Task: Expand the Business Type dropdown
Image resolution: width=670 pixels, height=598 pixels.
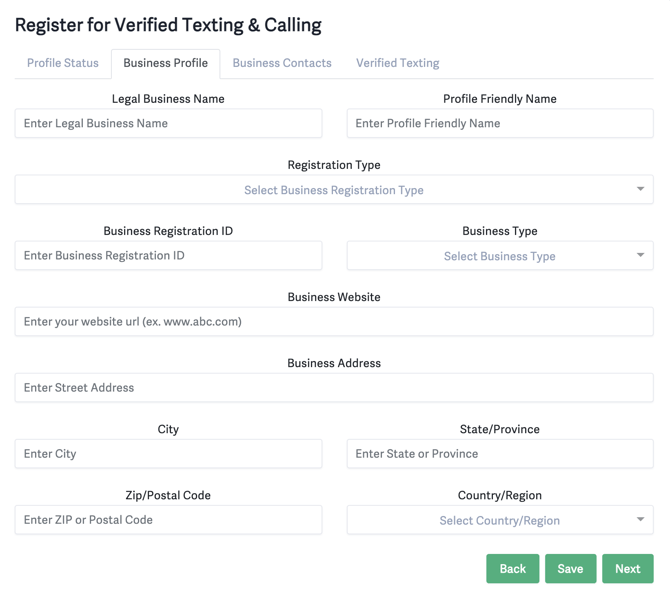Action: pos(499,256)
